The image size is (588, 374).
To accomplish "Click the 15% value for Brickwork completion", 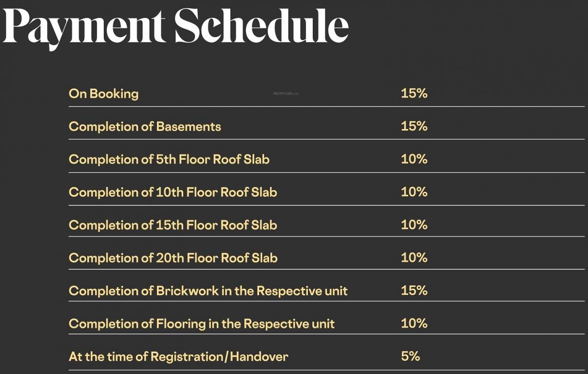I will 414,290.
